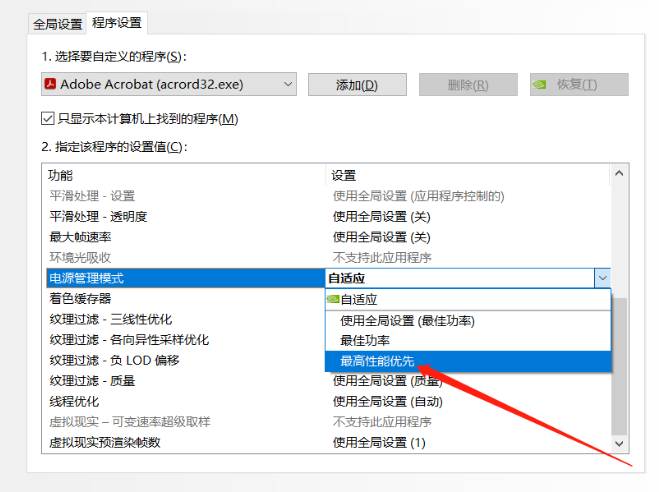
Task: Select 纹理过滤 - 三线性优化 row
Action: coord(185,319)
